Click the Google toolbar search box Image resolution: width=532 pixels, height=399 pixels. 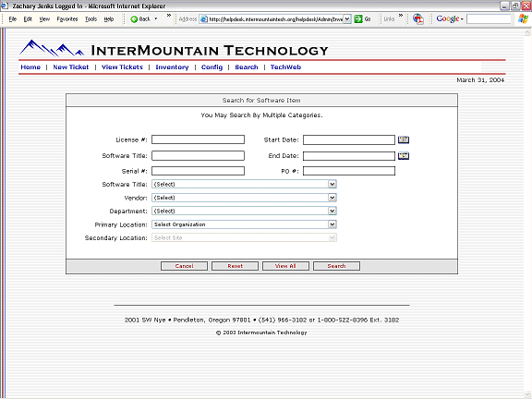[x=489, y=19]
